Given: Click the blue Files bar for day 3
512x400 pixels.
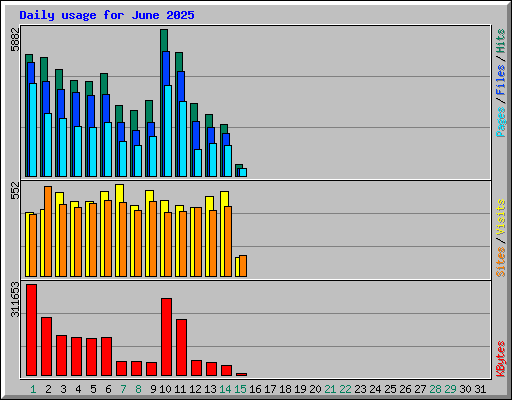Looking at the screenshot, I should pos(61,104).
